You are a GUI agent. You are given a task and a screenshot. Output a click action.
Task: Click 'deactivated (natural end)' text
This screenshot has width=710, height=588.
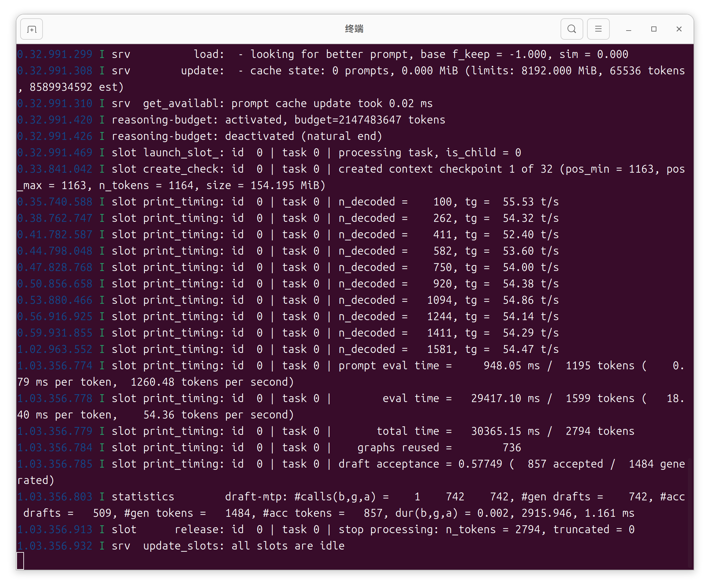click(304, 136)
